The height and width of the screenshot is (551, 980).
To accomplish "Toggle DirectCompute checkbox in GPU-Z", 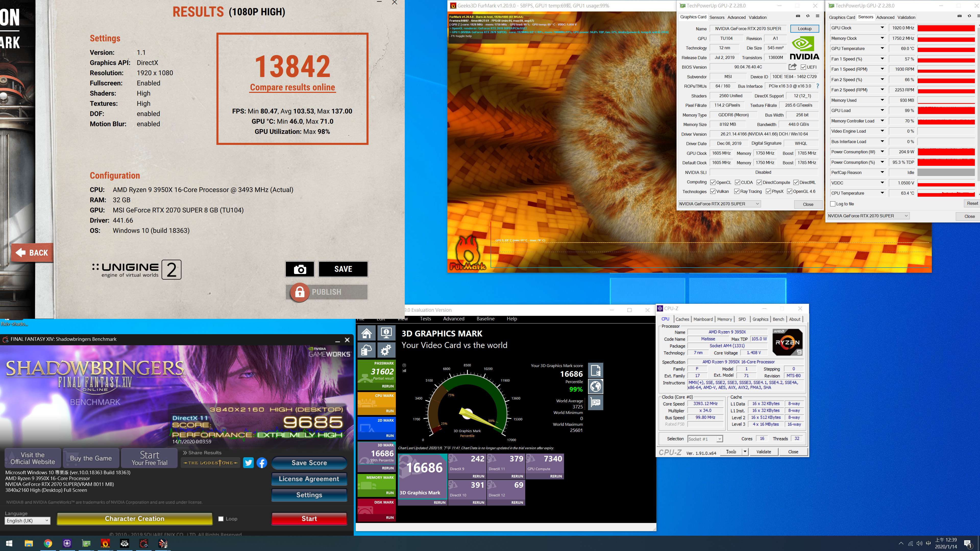I will (759, 183).
